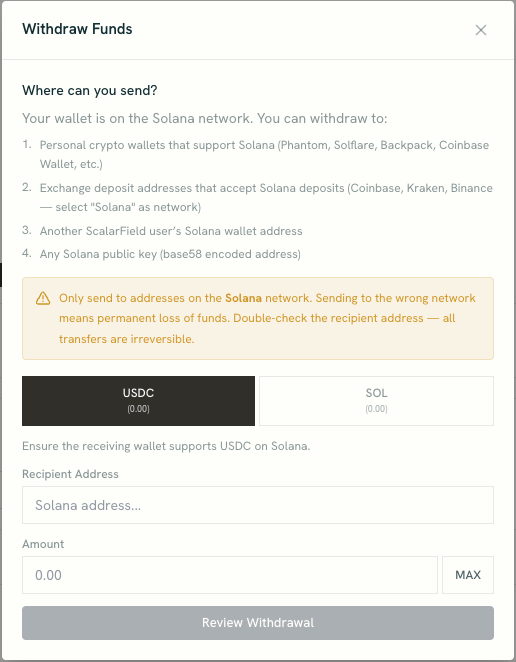Click the Amount field label
Screen dimensions: 516x662
pos(43,544)
